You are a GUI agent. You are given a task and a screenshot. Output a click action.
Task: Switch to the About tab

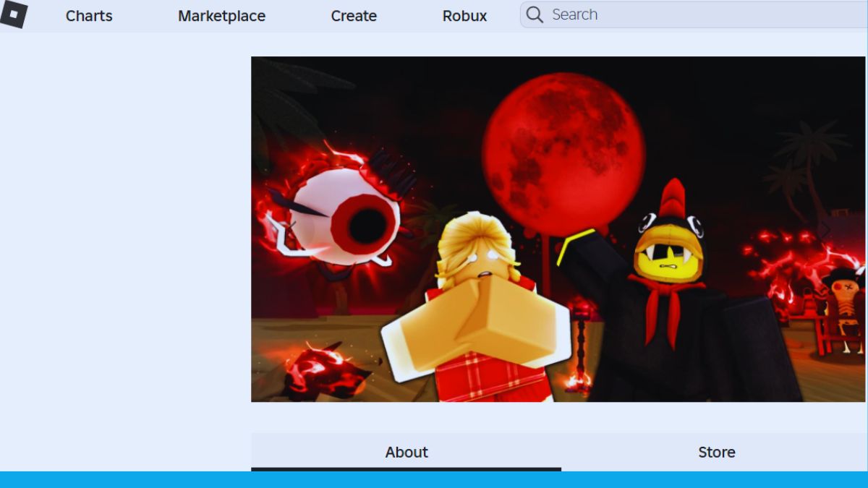coord(407,452)
